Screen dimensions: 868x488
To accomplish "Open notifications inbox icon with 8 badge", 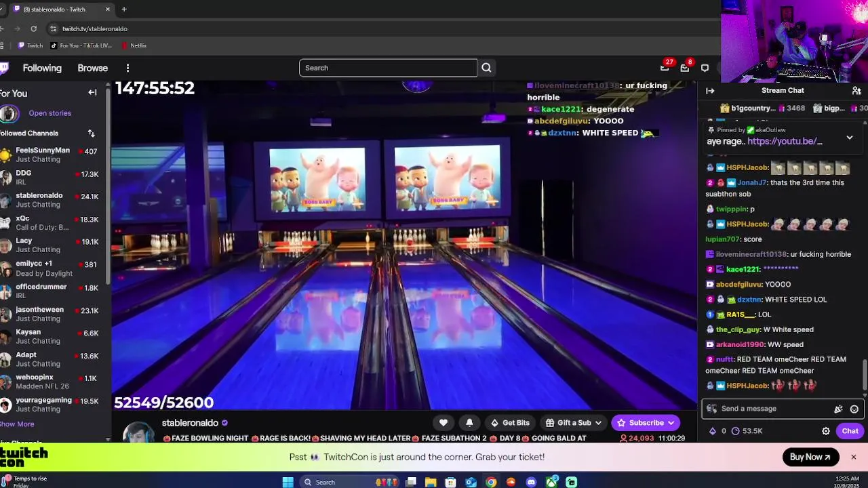I will pos(685,68).
